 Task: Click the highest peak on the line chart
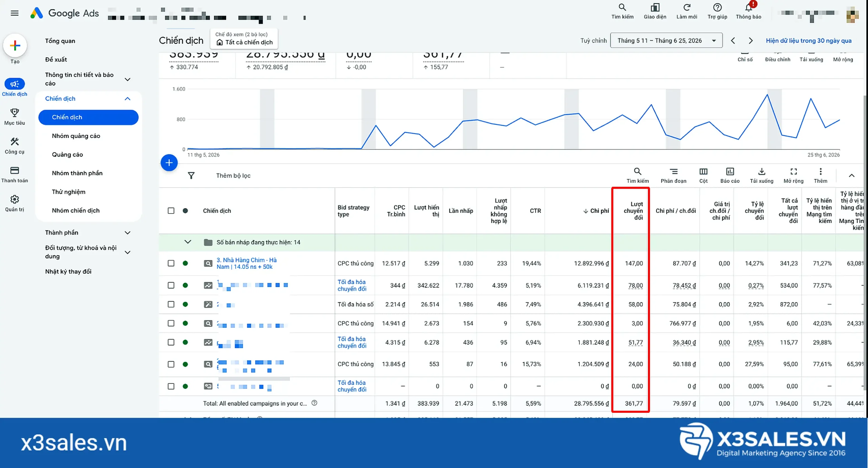coord(767,95)
